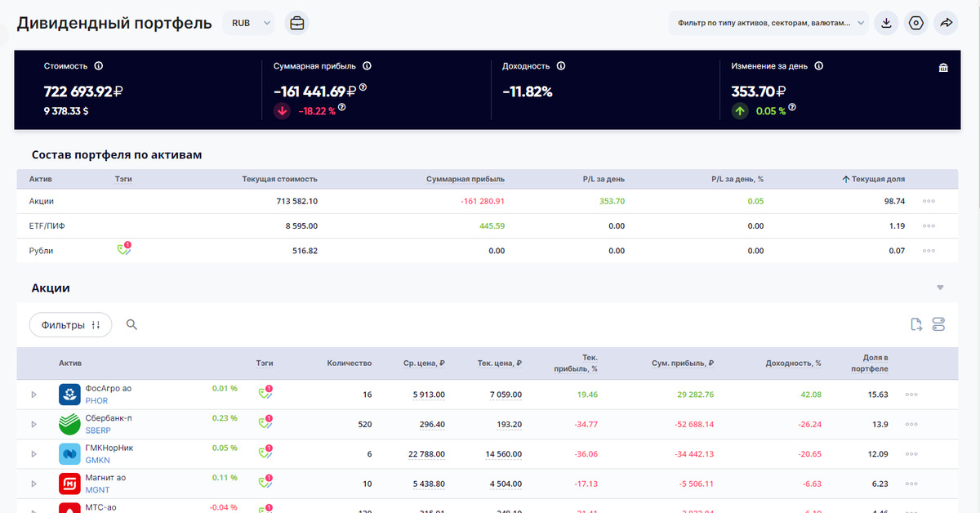Collapse the Акции section arrow
This screenshot has width=980, height=513.
pyautogui.click(x=940, y=288)
